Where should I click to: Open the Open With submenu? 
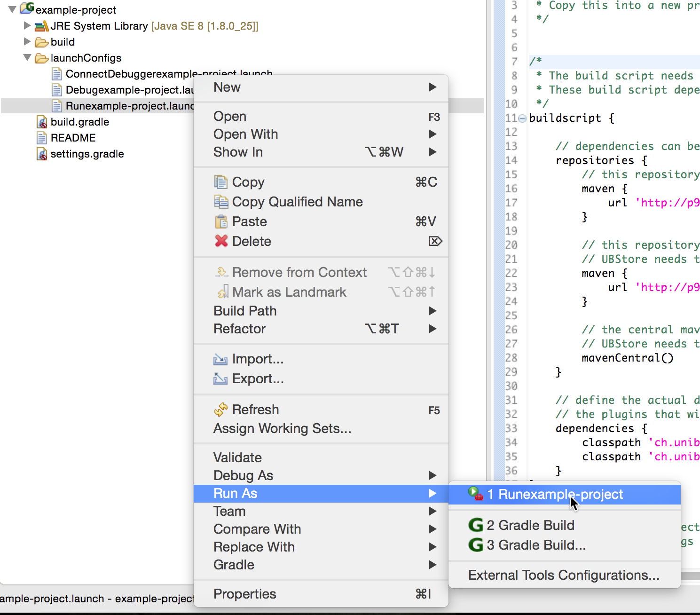point(321,134)
